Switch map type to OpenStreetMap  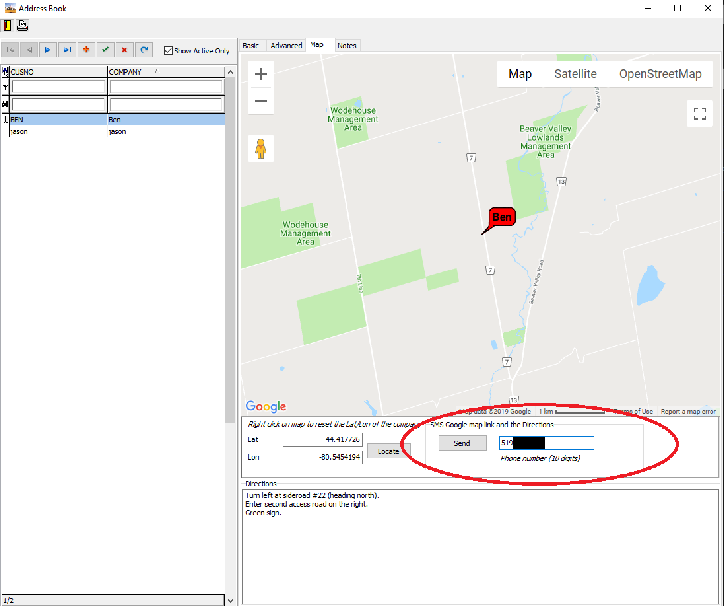point(660,74)
